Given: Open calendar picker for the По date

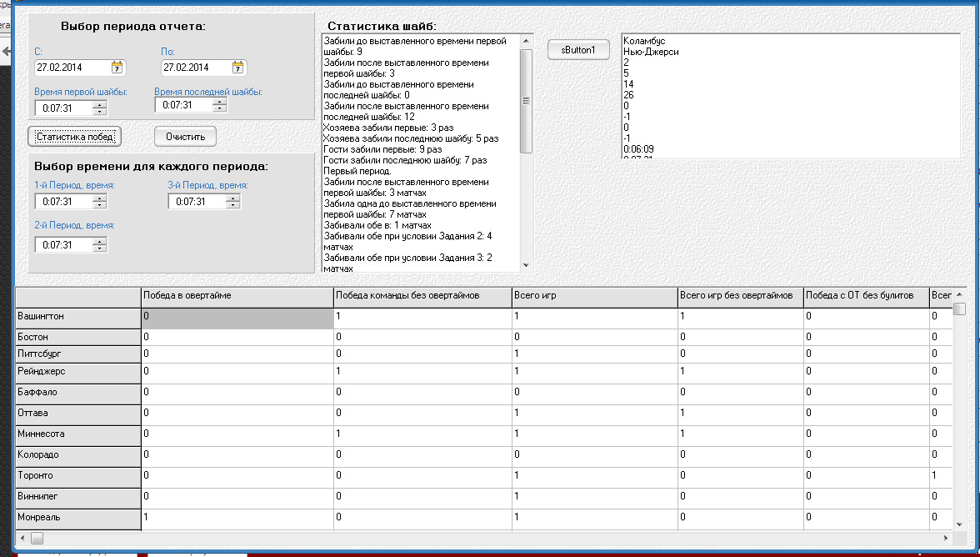Looking at the screenshot, I should point(237,68).
